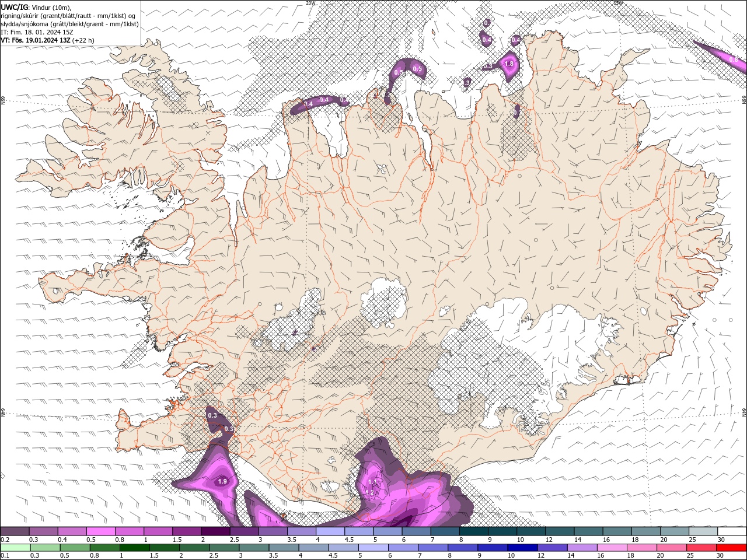Select the rain legend swatch between 6 and 7
747x560 pixels.
pyautogui.click(x=403, y=548)
